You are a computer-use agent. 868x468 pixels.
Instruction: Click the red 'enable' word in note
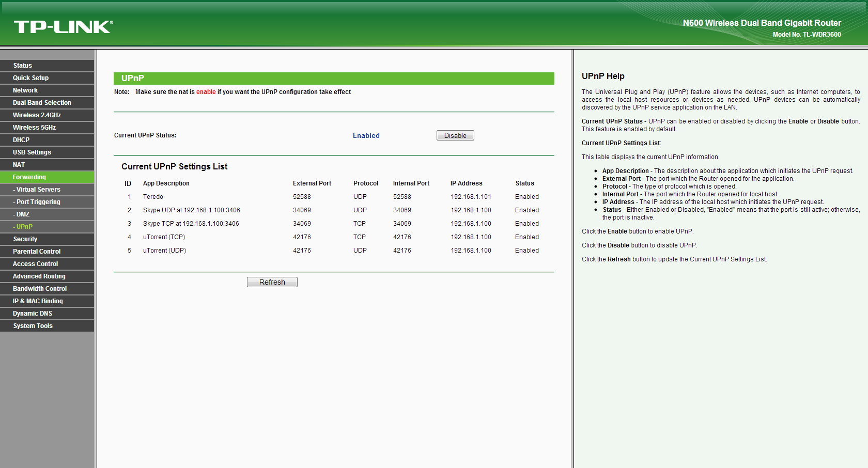pos(206,92)
